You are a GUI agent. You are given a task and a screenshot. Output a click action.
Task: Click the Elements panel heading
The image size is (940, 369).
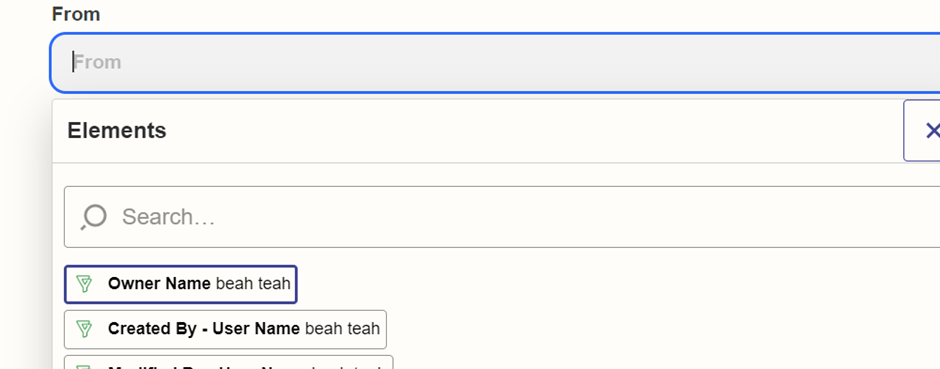[x=117, y=131]
